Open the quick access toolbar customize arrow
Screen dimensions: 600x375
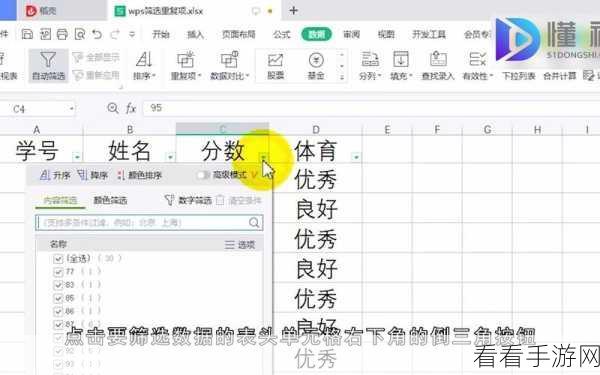tap(132, 34)
